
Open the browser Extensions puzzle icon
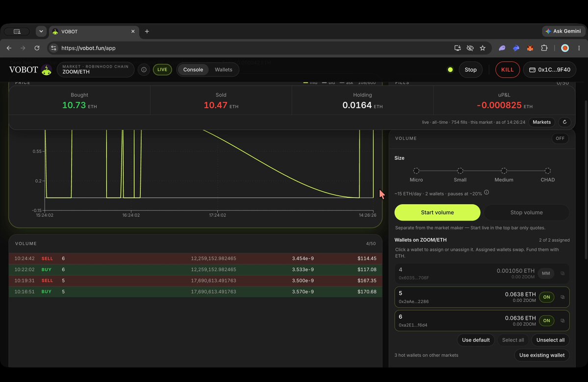pos(544,48)
